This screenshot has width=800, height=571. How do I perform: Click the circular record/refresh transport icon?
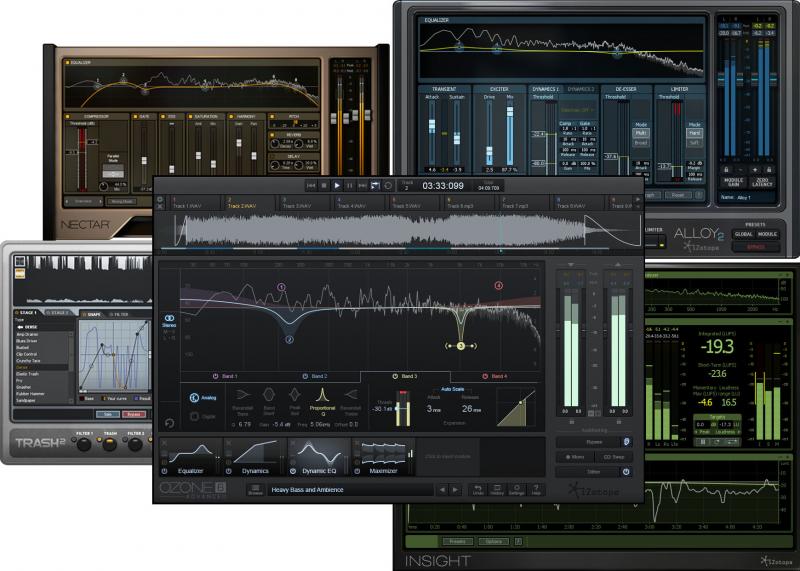[388, 186]
